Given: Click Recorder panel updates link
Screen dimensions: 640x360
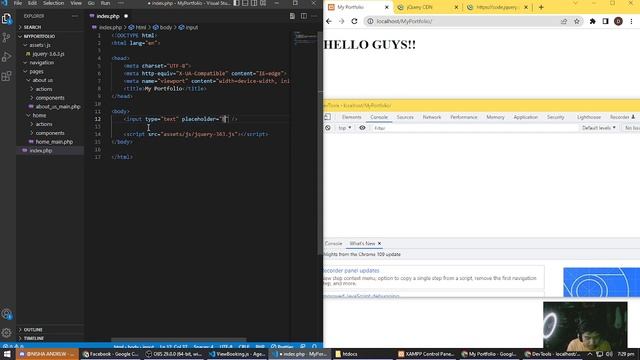Looking at the screenshot, I should tap(351, 271).
